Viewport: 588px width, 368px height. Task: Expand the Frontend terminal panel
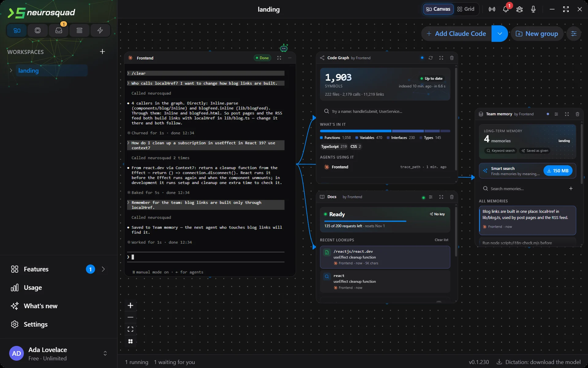(279, 58)
